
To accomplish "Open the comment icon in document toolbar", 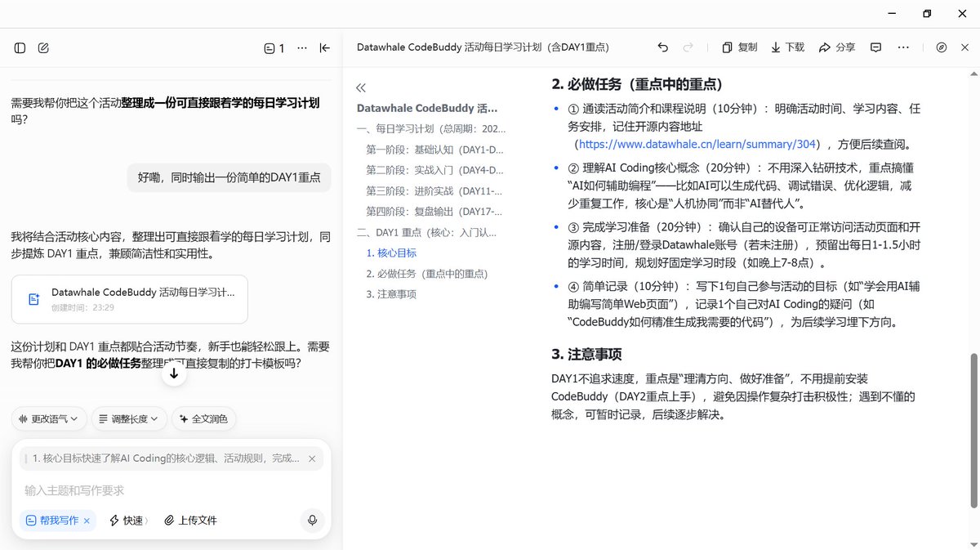I will click(876, 47).
